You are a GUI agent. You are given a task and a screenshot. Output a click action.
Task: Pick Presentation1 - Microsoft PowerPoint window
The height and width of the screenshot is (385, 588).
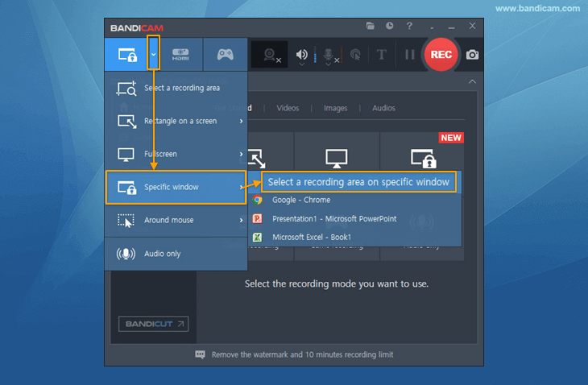[x=354, y=218]
